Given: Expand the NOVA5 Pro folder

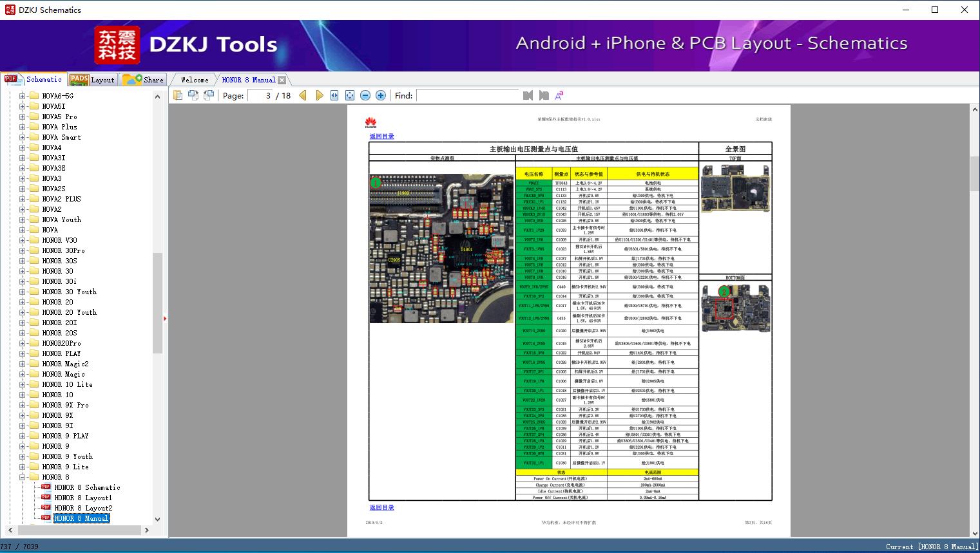Looking at the screenshot, I should (23, 117).
